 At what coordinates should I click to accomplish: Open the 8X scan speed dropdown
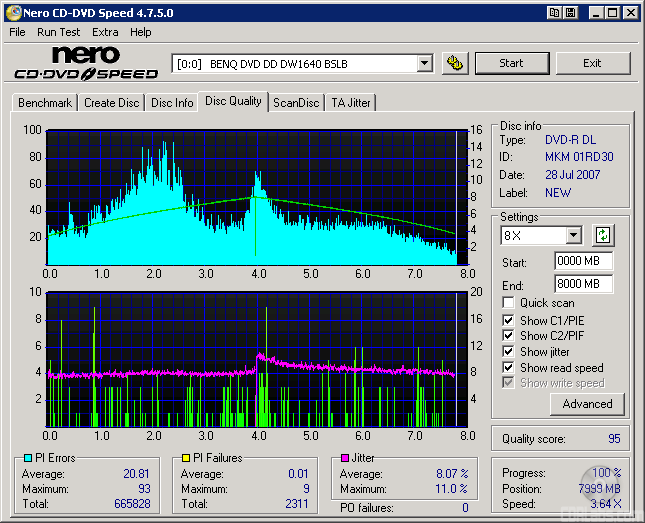click(x=573, y=236)
